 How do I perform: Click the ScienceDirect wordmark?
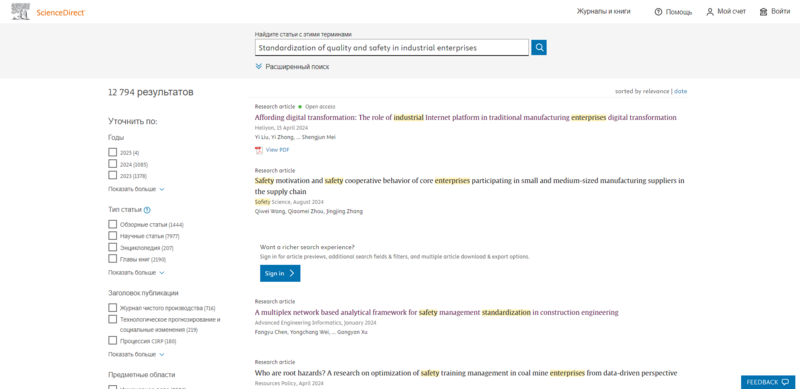(61, 12)
